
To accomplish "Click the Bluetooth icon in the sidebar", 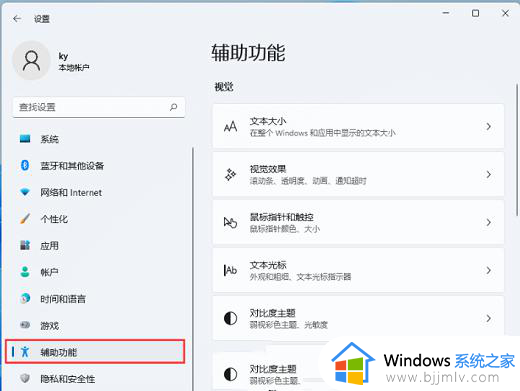I will (x=25, y=165).
